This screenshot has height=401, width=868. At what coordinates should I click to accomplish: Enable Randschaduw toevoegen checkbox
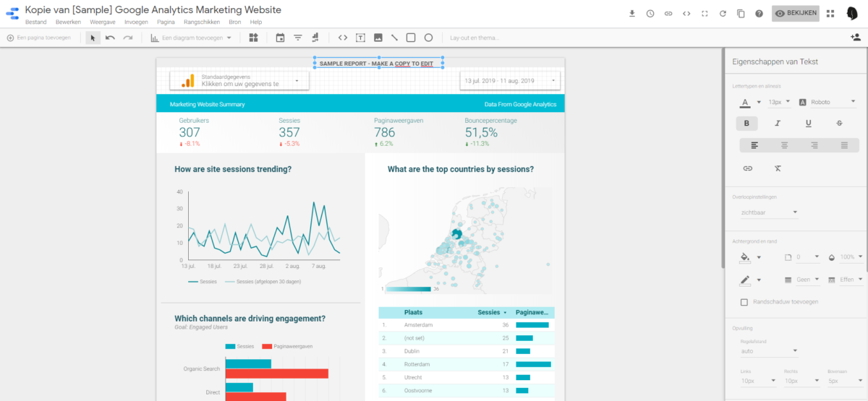744,302
